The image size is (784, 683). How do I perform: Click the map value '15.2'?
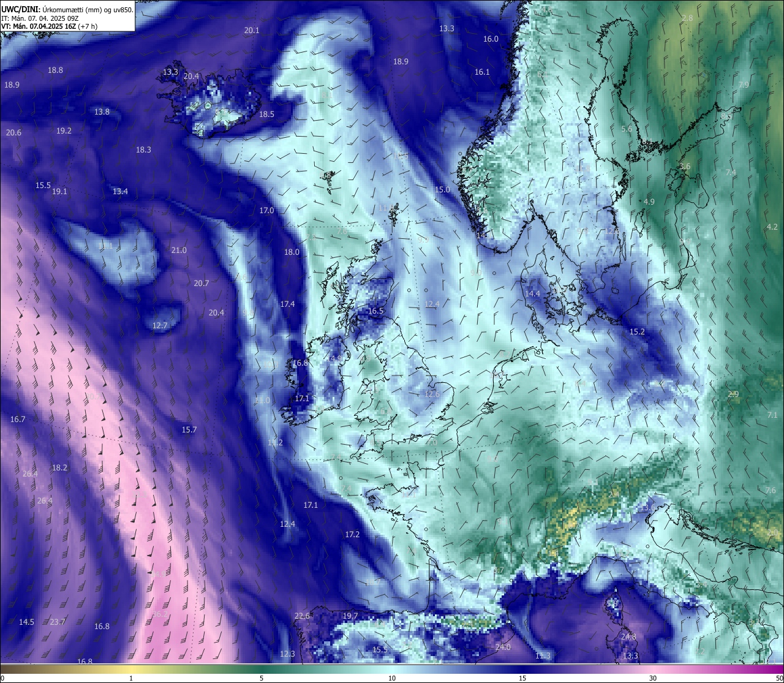pos(637,332)
